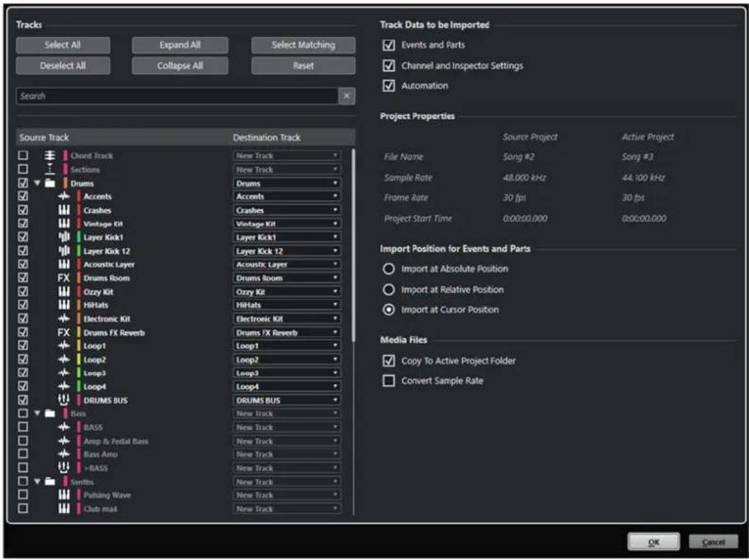
Task: Select Import at Cursor Position
Action: point(389,310)
